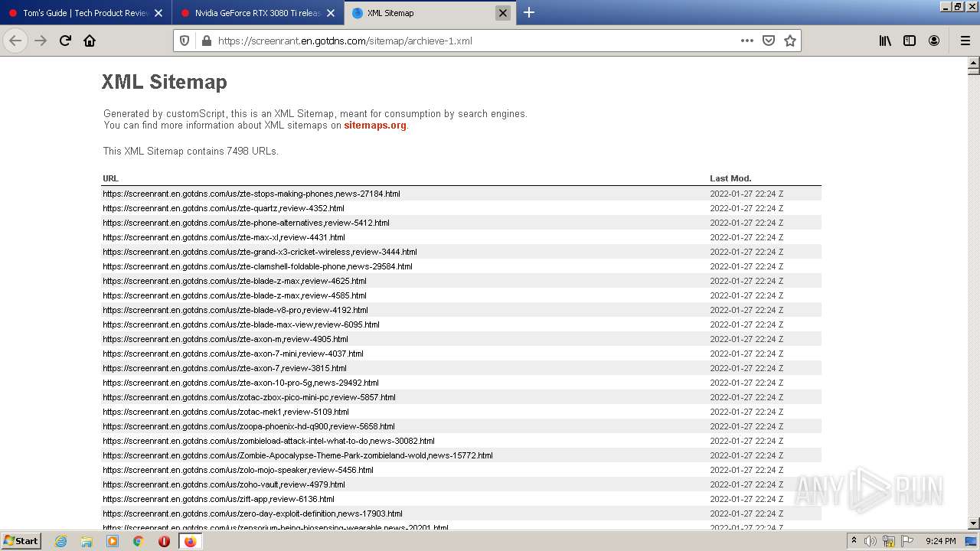
Task: Reload the current page
Action: 65,41
